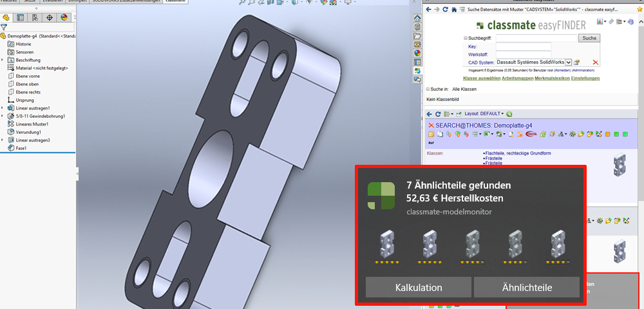Image resolution: width=644 pixels, height=309 pixels.
Task: Reload the easyFINDER browser page
Action: point(445,9)
